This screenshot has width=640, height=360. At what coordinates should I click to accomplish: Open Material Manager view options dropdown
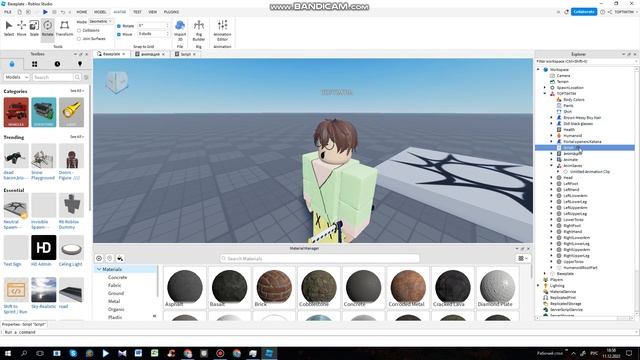pyautogui.click(x=526, y=258)
